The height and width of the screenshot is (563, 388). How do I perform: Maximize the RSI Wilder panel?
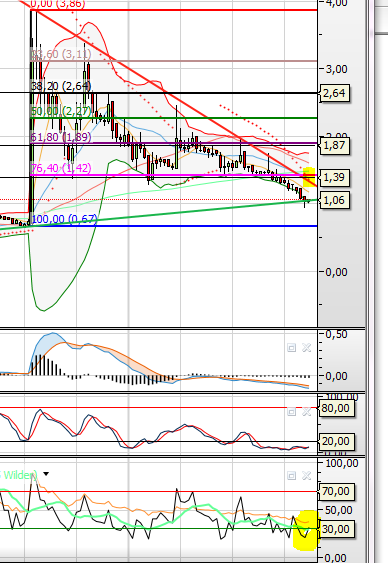coord(291,476)
